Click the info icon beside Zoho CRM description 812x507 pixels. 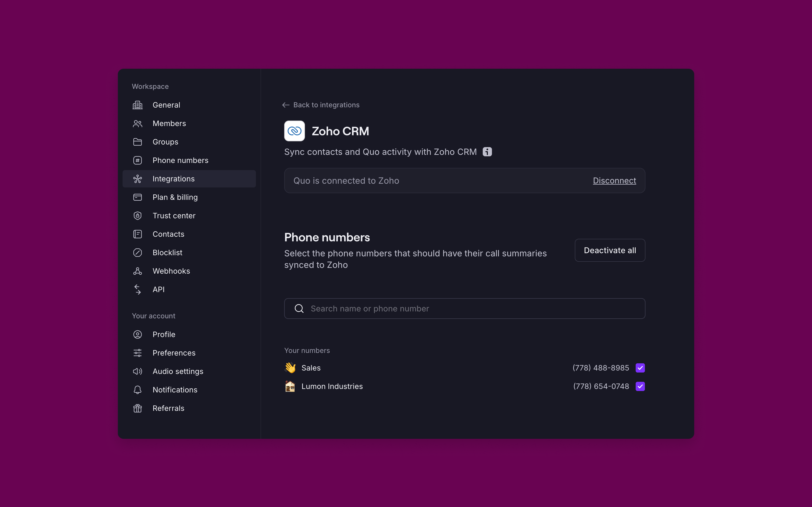[487, 152]
